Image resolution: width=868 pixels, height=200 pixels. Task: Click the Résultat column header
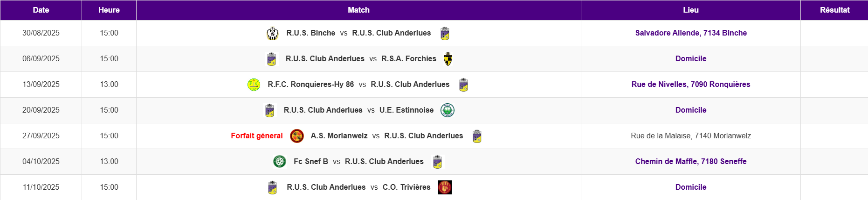click(834, 10)
